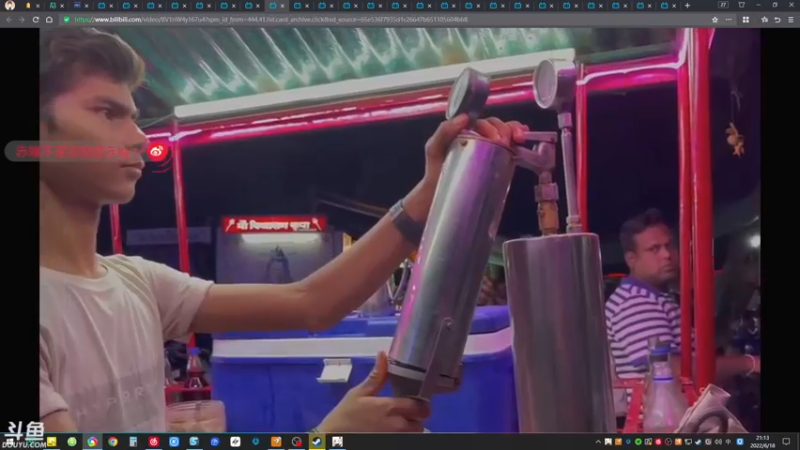The width and height of the screenshot is (800, 450).
Task: Expand hidden system tray icons chevron
Action: (x=598, y=442)
